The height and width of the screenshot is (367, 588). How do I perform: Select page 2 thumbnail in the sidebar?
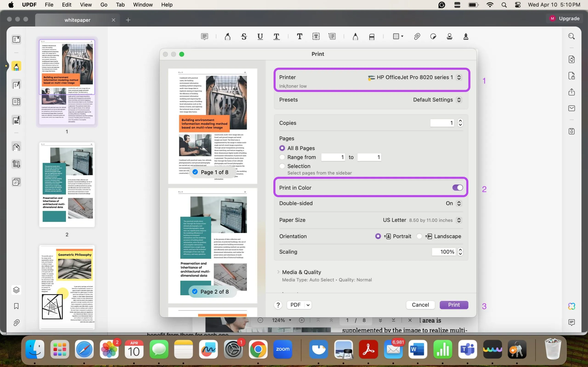67,185
